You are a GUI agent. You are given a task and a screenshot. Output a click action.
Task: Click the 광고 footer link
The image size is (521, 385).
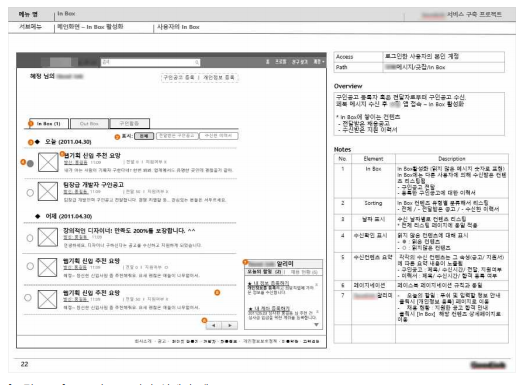coord(162,341)
